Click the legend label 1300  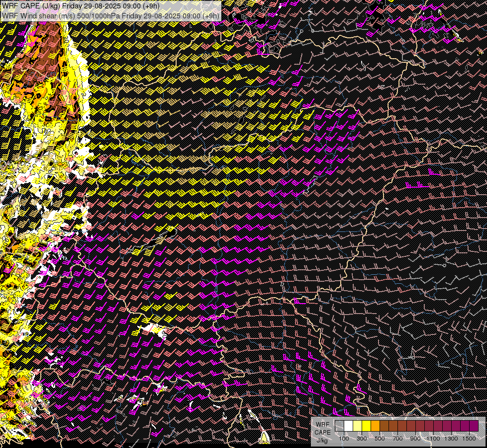pyautogui.click(x=451, y=439)
